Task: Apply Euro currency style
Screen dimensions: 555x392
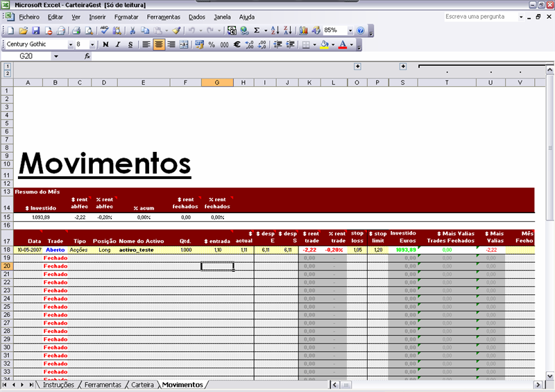Action: [x=237, y=44]
